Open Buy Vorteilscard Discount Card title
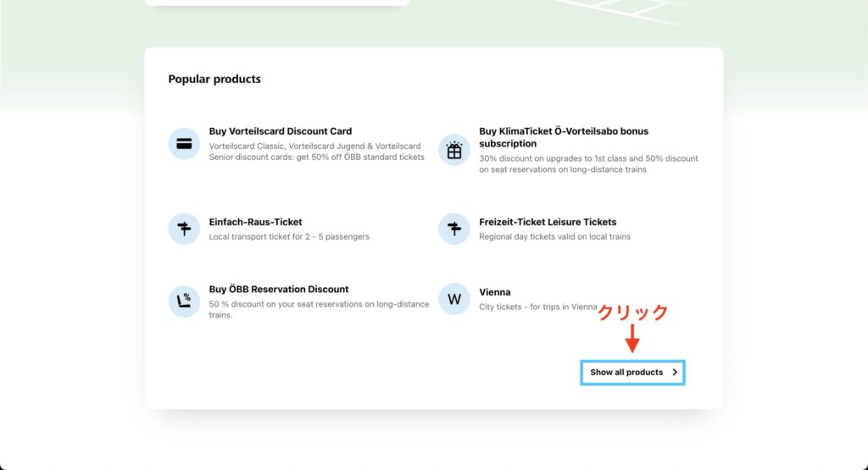868x470 pixels. pos(280,131)
